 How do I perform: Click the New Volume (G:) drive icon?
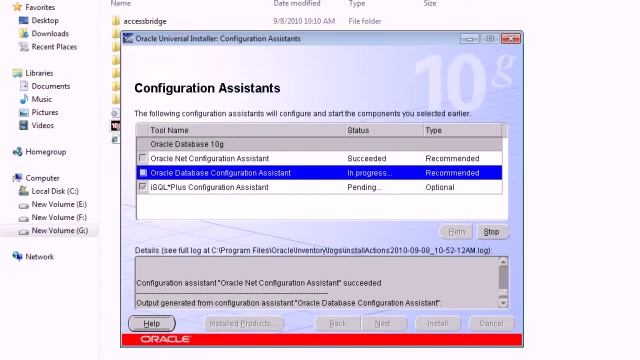click(x=24, y=231)
